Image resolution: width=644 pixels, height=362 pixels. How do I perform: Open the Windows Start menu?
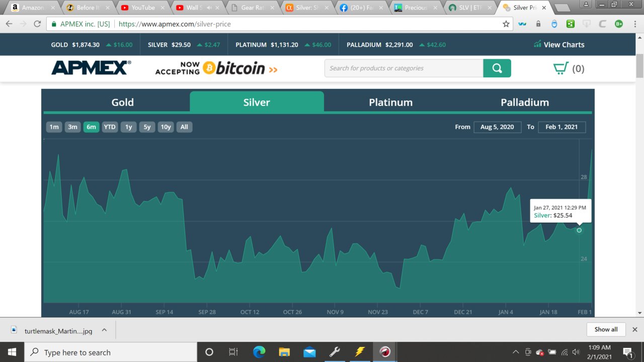pos(12,352)
